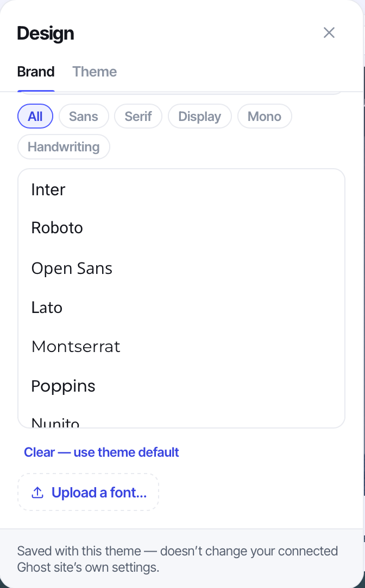The image size is (365, 588).
Task: Filter fonts by Sans
Action: tap(84, 116)
